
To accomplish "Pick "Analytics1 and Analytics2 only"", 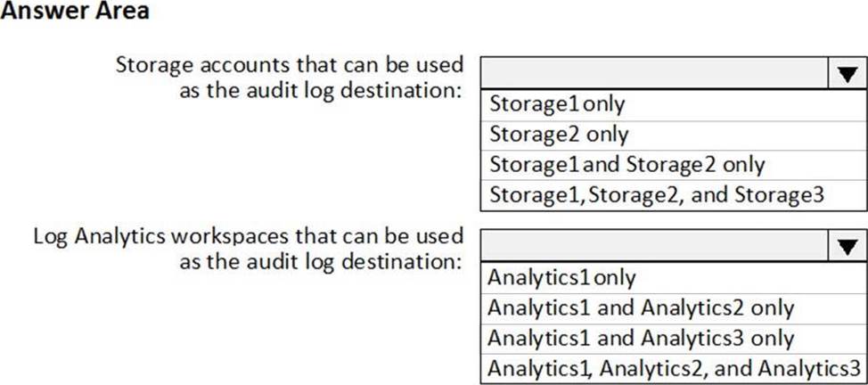I will (x=640, y=307).
